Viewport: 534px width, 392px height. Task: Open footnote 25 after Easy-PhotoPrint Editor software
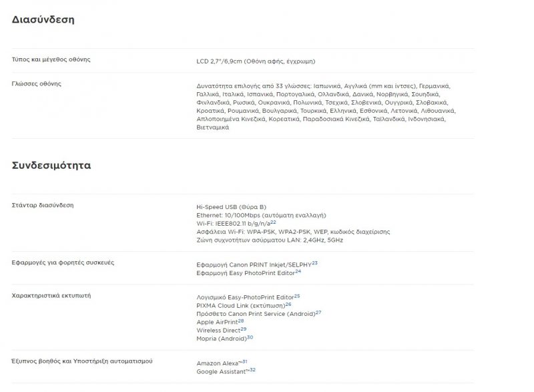point(297,296)
